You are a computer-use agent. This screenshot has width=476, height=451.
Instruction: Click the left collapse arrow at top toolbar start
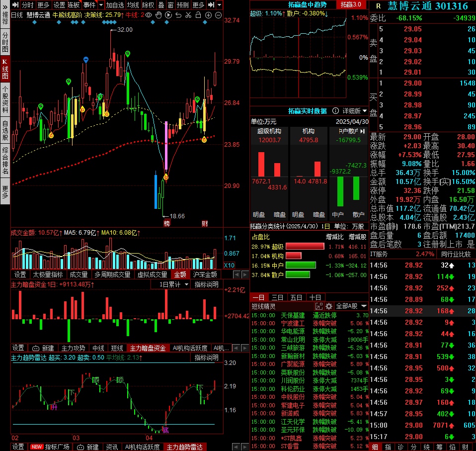(15, 5)
